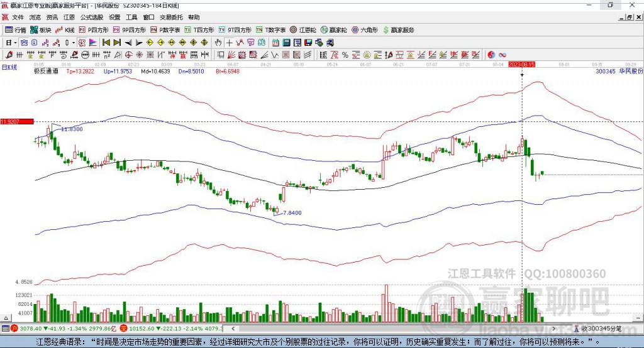644x348 pixels.
Task: Open the P四方形 tool
Action: pyautogui.click(x=94, y=30)
